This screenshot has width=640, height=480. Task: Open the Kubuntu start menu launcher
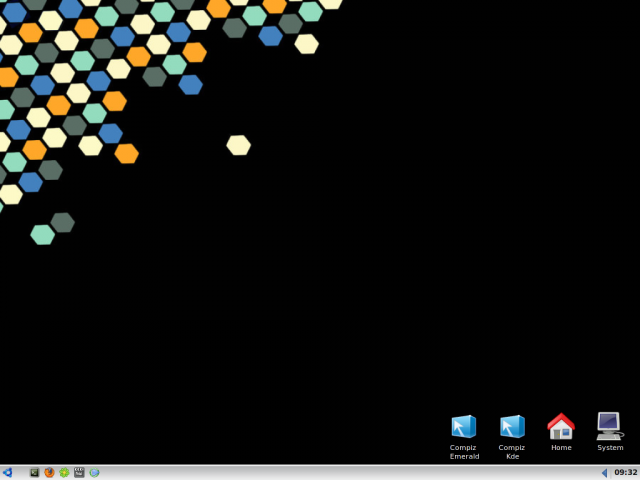(8, 473)
